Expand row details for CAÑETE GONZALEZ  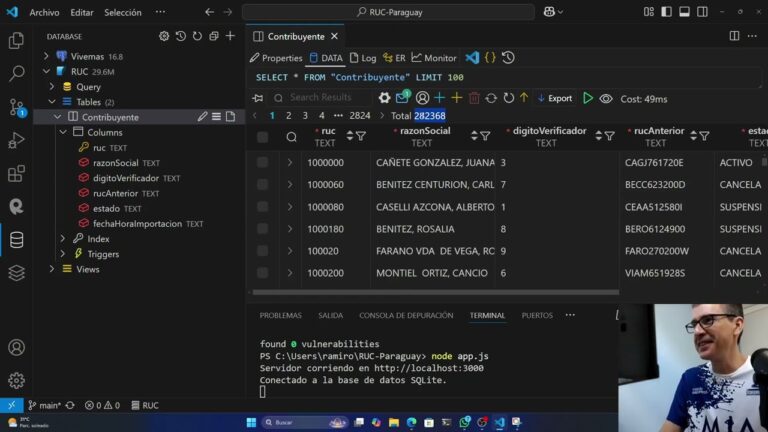click(x=290, y=162)
